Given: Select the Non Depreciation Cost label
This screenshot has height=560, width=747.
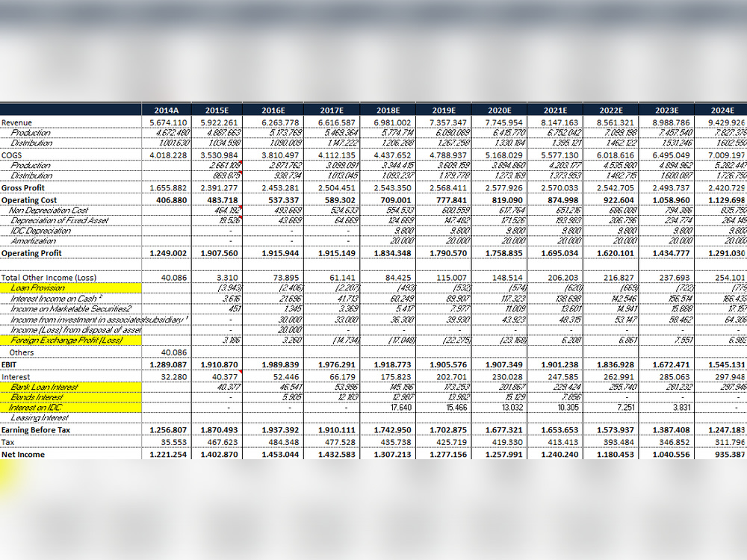Looking at the screenshot, I should pyautogui.click(x=49, y=210).
